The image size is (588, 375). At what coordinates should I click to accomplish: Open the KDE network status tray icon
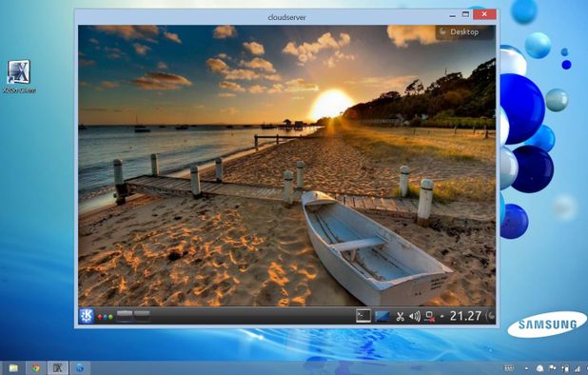click(x=430, y=317)
